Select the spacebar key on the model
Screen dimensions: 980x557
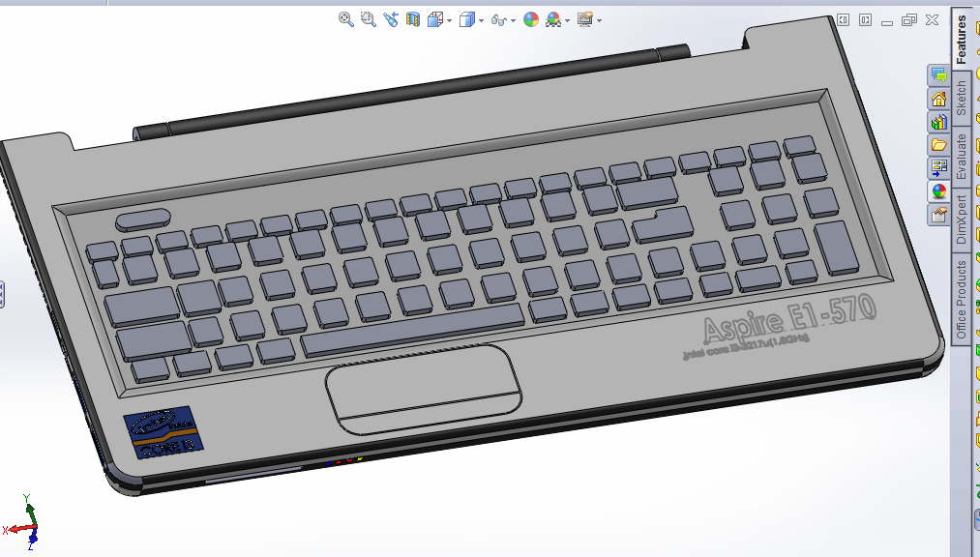[412, 331]
